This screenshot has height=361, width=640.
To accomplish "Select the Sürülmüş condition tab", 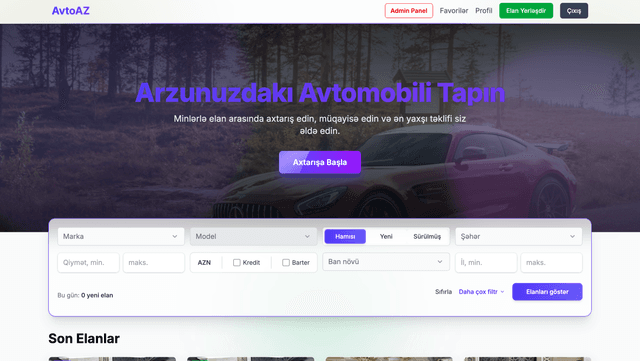I will 427,236.
